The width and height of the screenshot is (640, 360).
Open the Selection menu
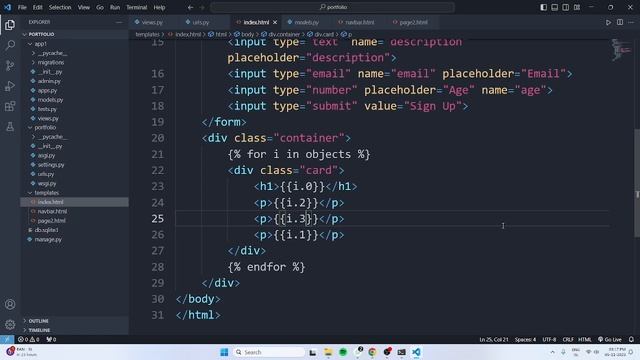point(60,7)
